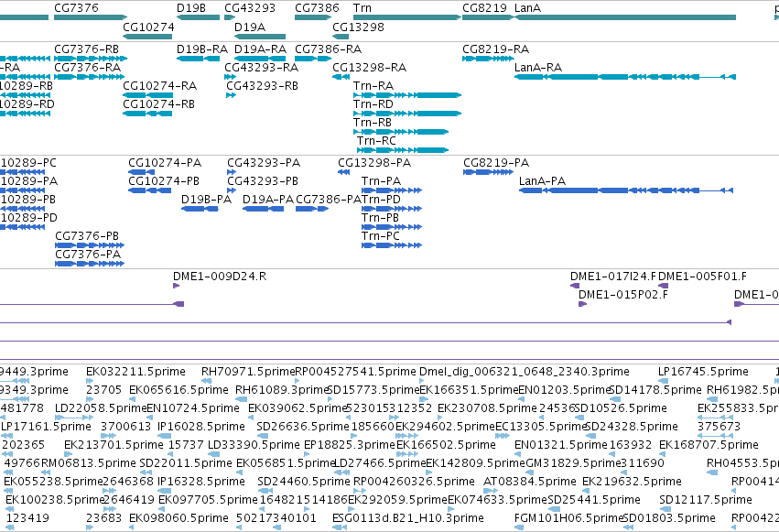Click the Trn-RB transcript label

coord(373,122)
